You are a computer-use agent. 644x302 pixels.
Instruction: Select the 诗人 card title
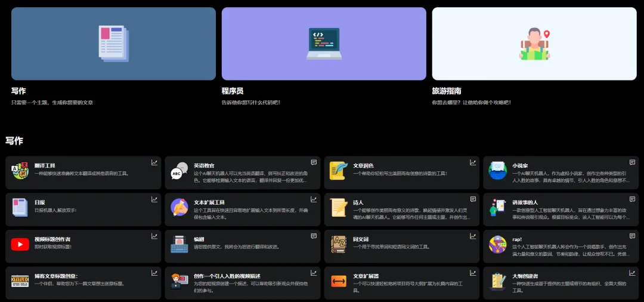point(358,202)
